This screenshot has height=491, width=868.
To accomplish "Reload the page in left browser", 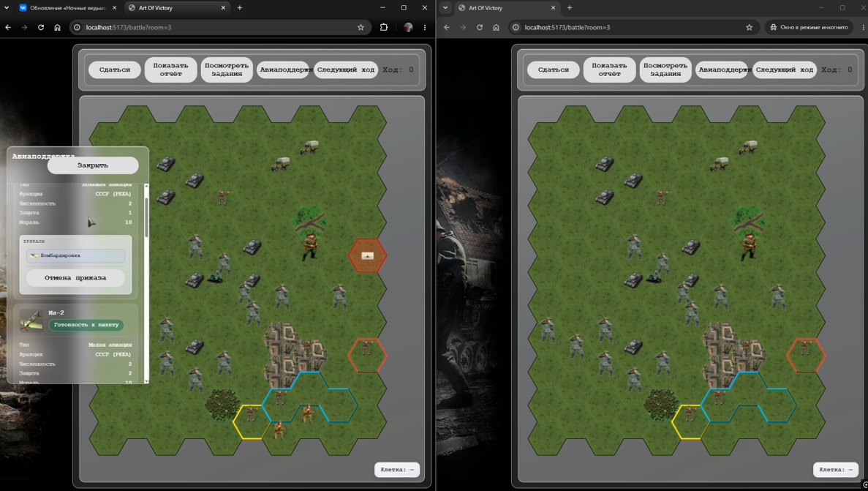I will [x=41, y=27].
